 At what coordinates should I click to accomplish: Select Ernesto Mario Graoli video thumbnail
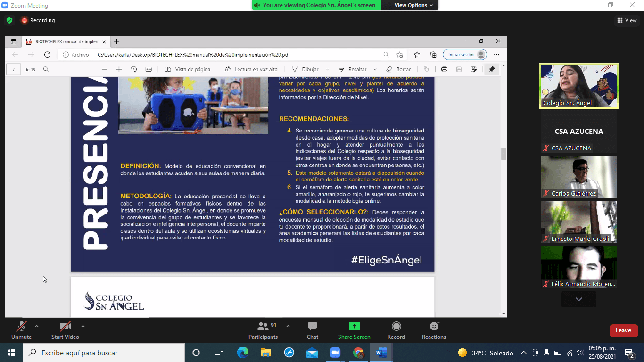point(579,222)
